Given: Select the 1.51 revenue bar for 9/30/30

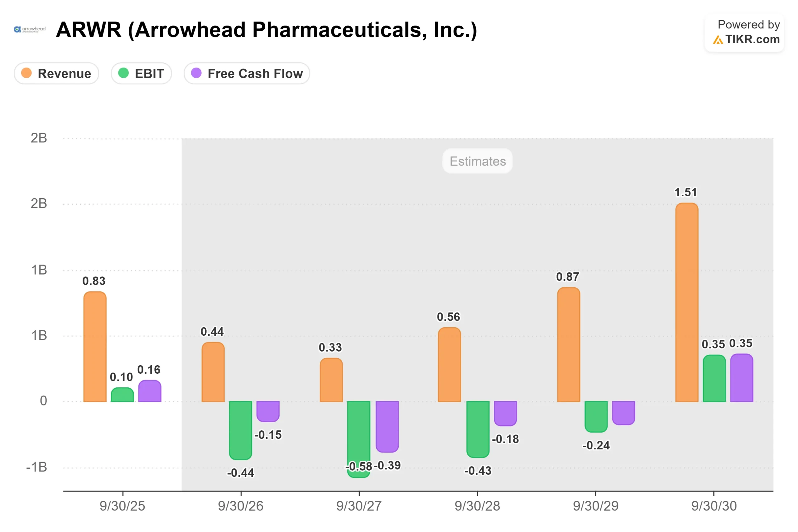Looking at the screenshot, I should (687, 302).
